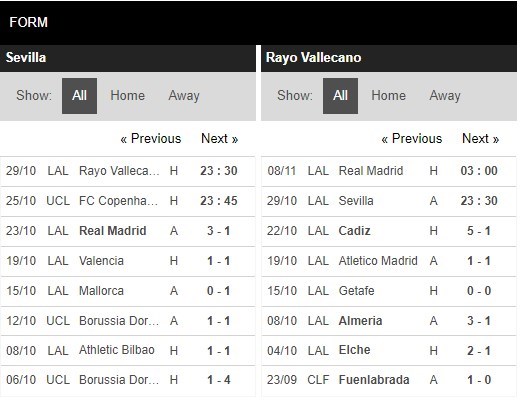This screenshot has width=522, height=405.
Task: Select Sevilla's All filter tab
Action: tap(79, 96)
